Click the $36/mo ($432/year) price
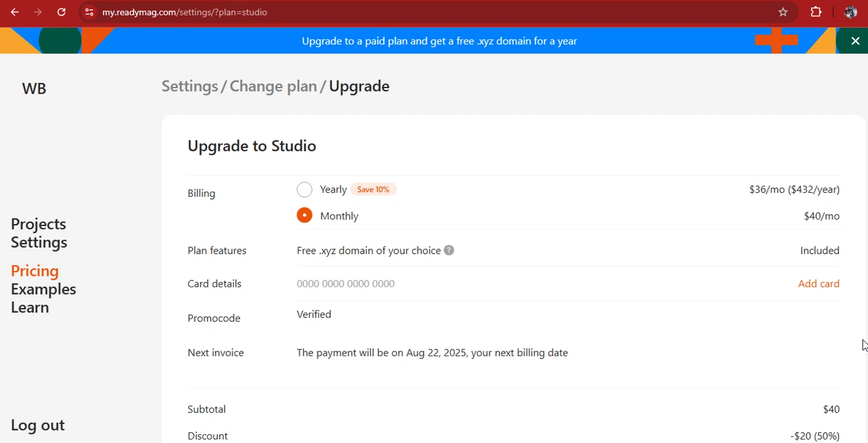Viewport: 868px width, 443px height. click(x=794, y=189)
